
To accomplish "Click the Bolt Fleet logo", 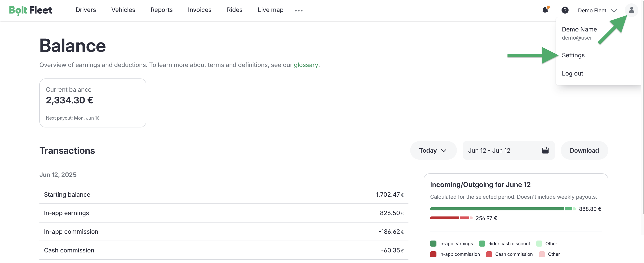I will click(x=31, y=10).
